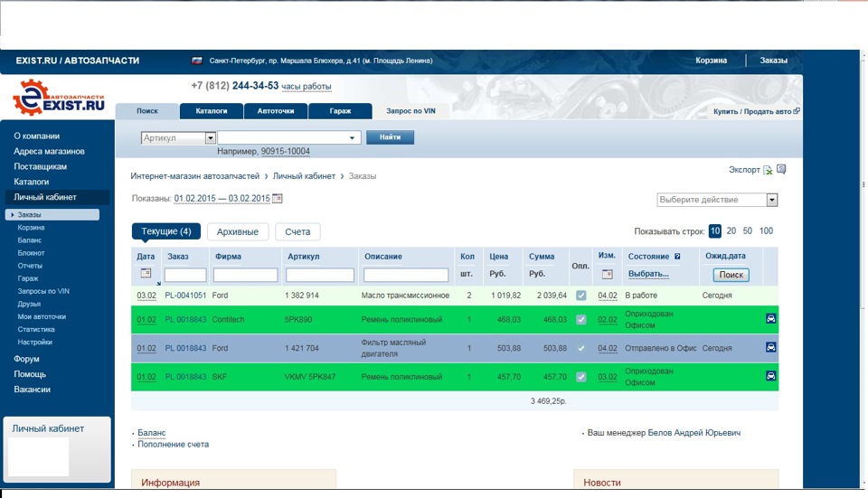Click the Экспорт link

744,169
